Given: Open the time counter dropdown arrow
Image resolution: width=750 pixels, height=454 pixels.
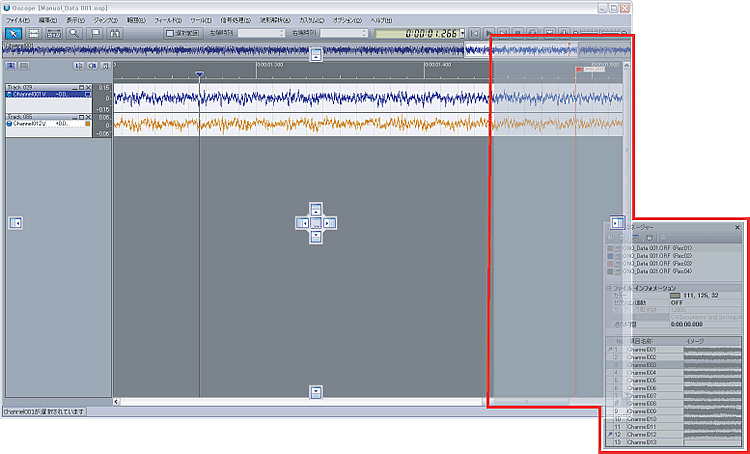Looking at the screenshot, I should pos(461,33).
